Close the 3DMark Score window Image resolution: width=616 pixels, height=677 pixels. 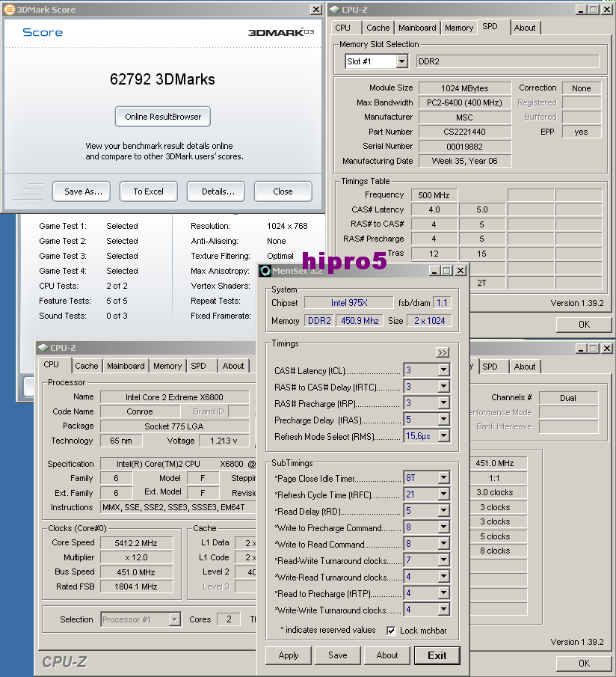point(316,9)
